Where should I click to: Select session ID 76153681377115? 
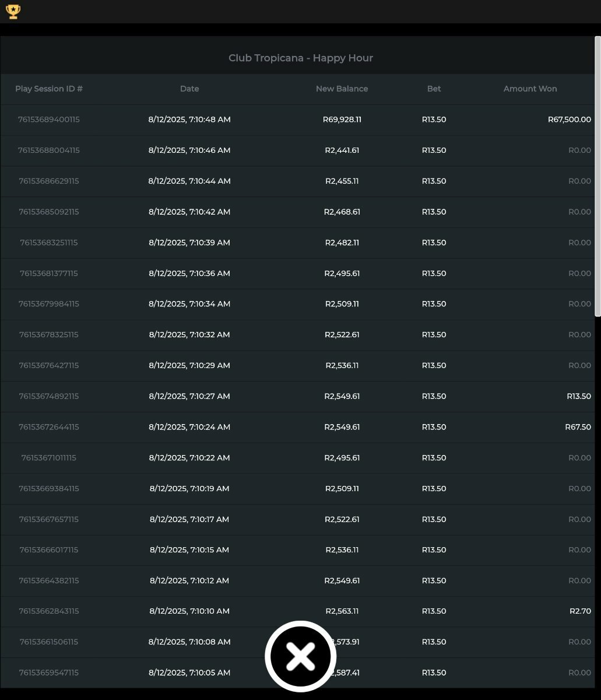tap(49, 274)
